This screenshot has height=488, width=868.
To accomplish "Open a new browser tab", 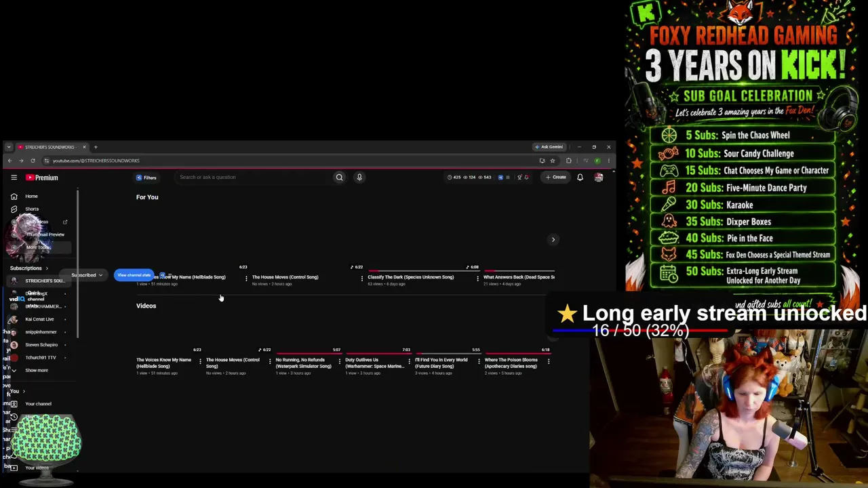I will tap(96, 147).
